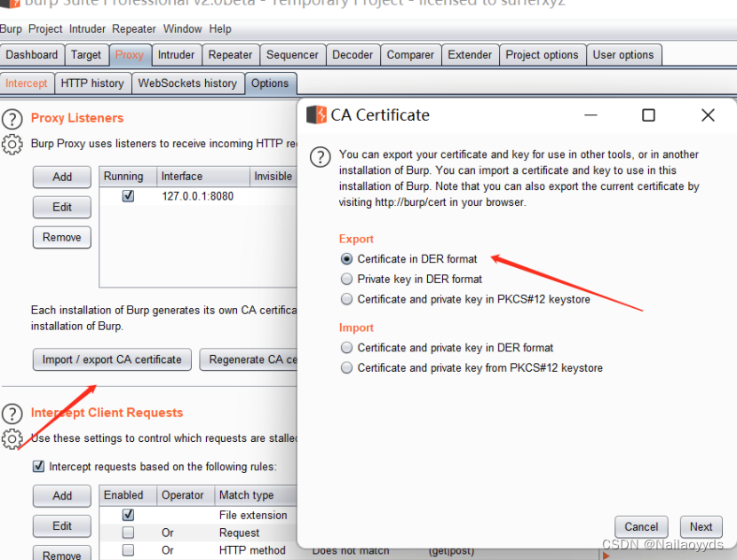Image resolution: width=737 pixels, height=560 pixels.
Task: Click Next in the CA Certificate dialog
Action: (701, 527)
